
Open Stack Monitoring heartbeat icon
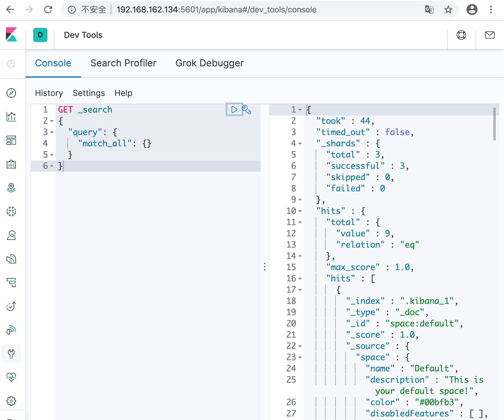pos(11,377)
